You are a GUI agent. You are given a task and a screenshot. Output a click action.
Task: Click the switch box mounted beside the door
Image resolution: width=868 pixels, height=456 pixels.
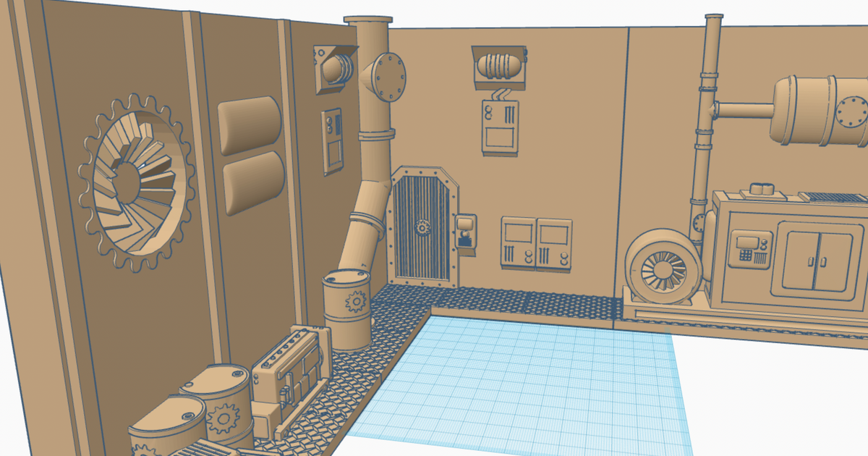click(x=467, y=232)
